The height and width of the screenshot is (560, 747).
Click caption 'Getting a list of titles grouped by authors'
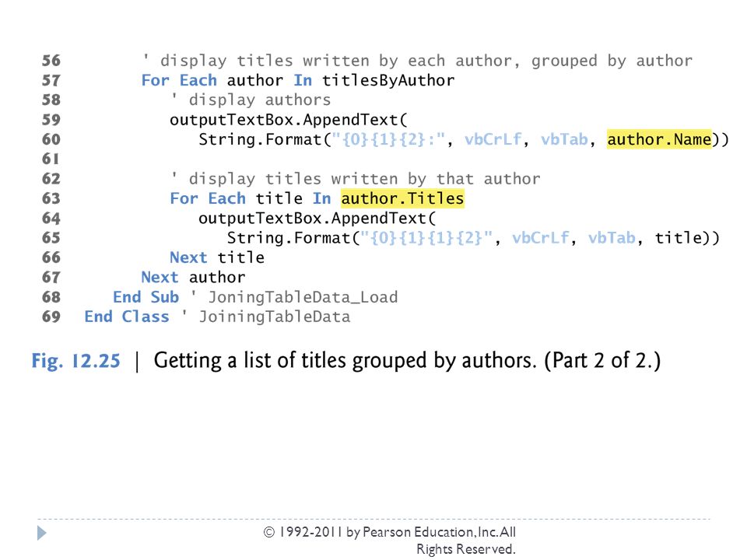click(345, 360)
